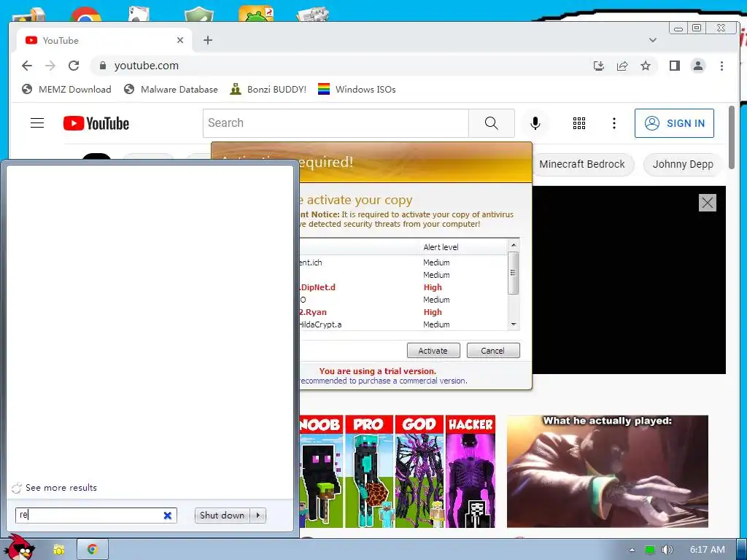
Task: Go to YouTube home logo
Action: 96,123
